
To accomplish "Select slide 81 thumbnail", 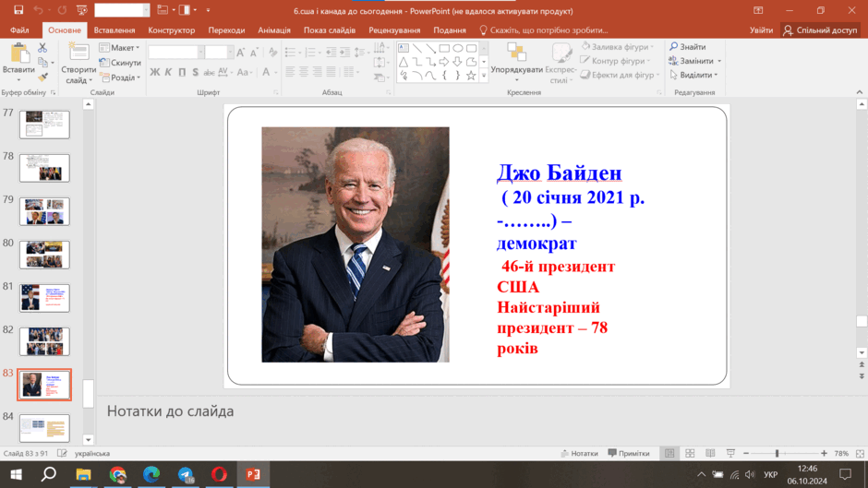I will [x=45, y=298].
